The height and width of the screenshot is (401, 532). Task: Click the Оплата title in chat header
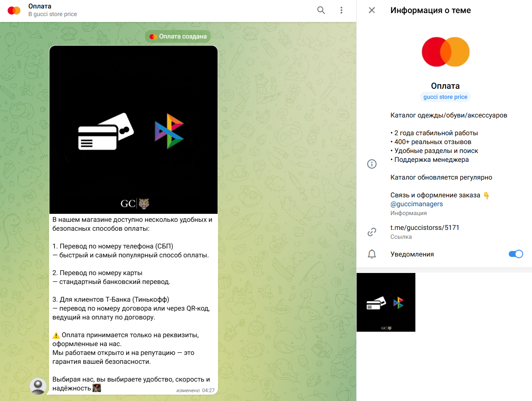click(40, 6)
